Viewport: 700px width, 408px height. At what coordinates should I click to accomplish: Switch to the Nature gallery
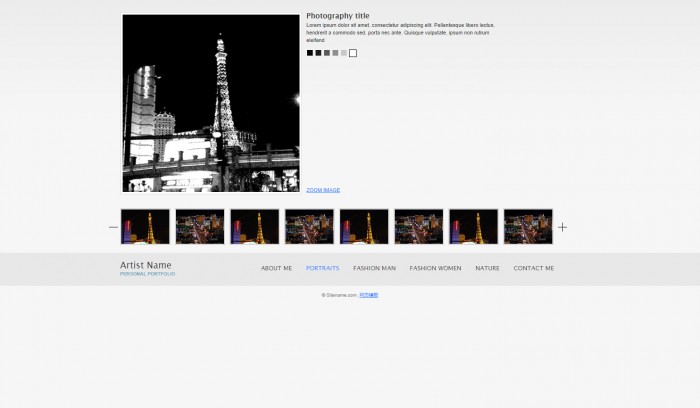[487, 268]
